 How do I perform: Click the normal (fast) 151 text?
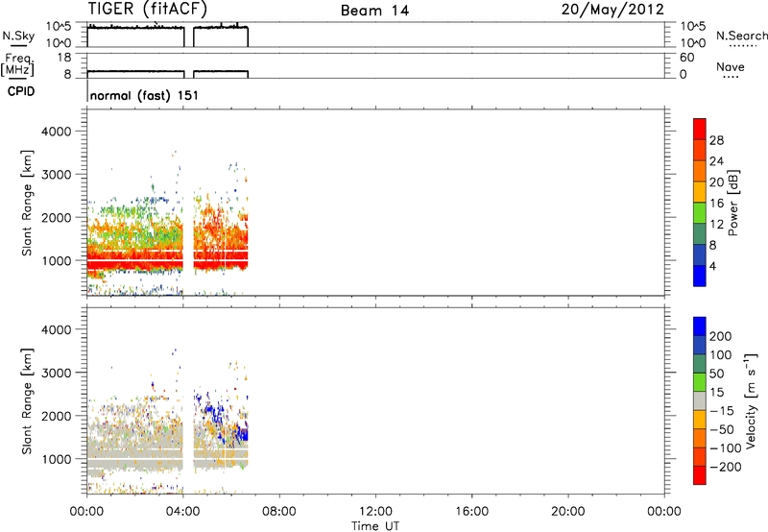(145, 95)
